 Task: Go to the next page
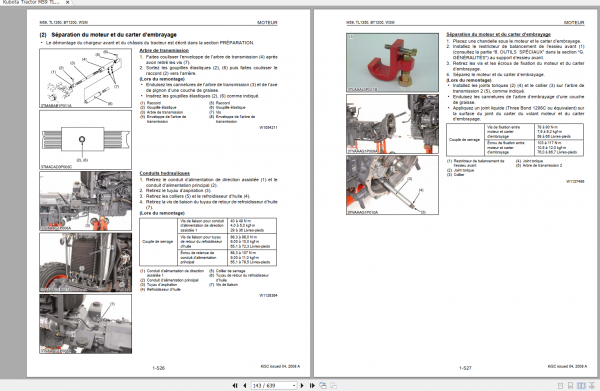point(302,385)
